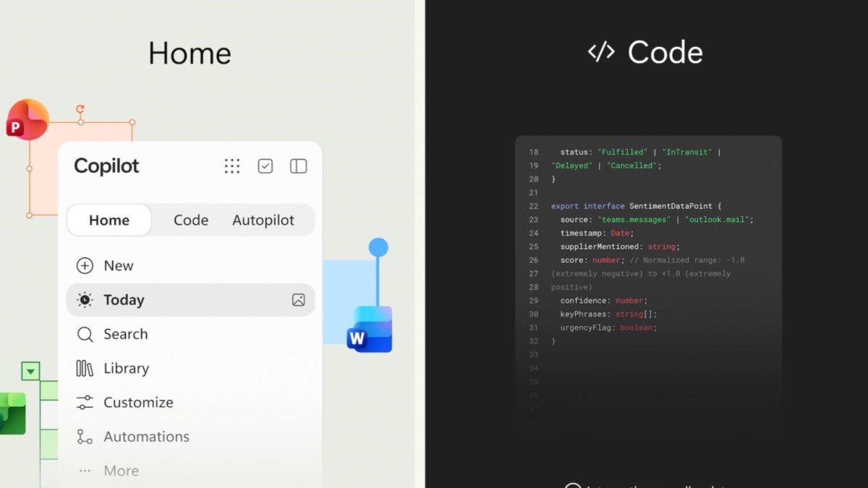Click the Home heading text
This screenshot has height=488, width=868.
tap(190, 53)
